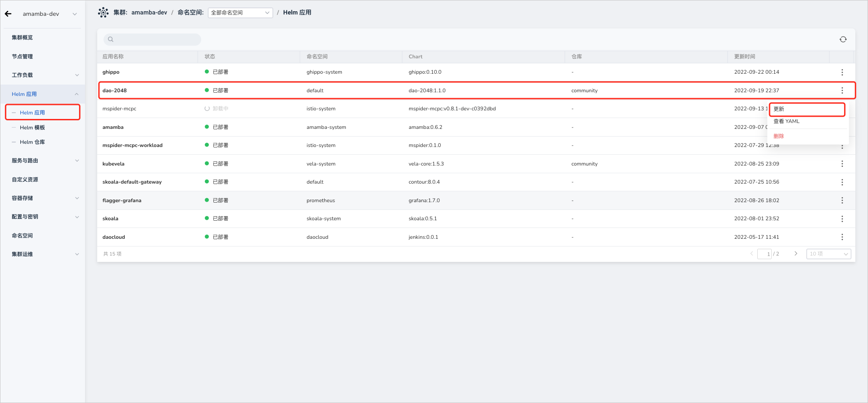Click the page number input box
868x403 pixels.
(764, 254)
